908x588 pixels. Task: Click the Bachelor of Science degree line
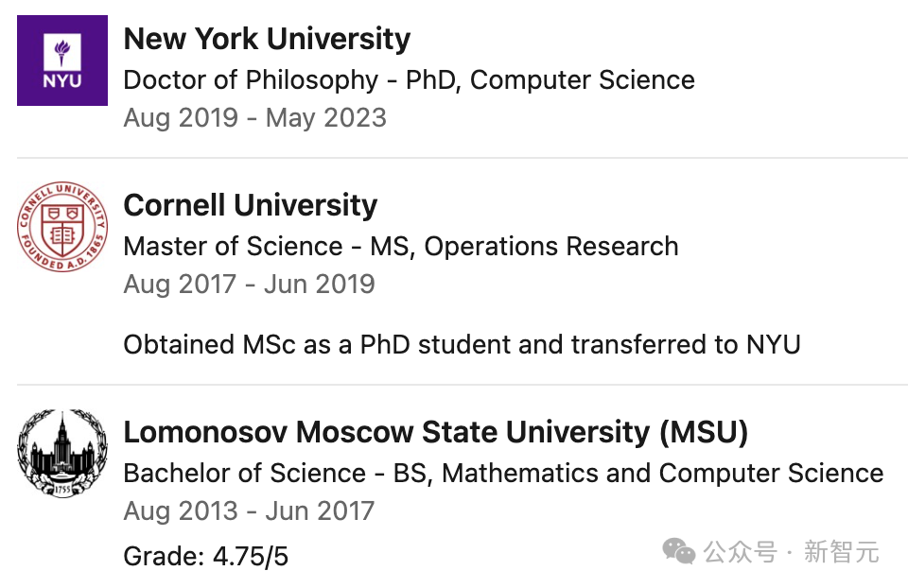(503, 473)
